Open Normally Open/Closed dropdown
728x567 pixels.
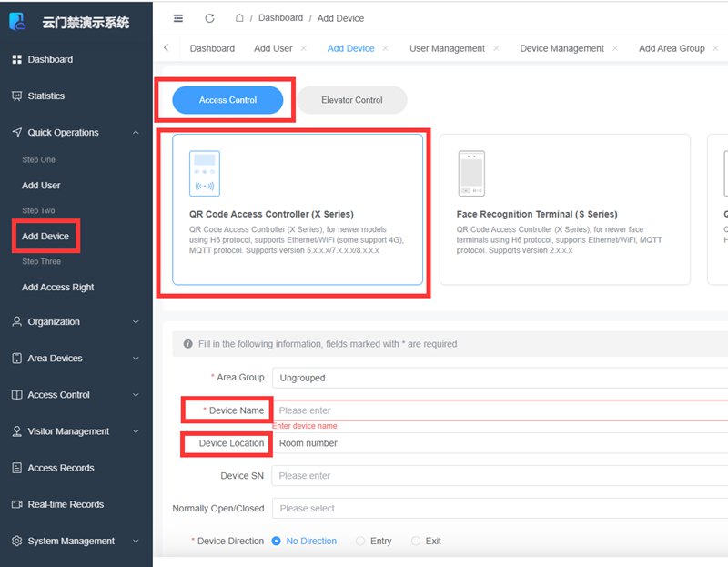(500, 509)
